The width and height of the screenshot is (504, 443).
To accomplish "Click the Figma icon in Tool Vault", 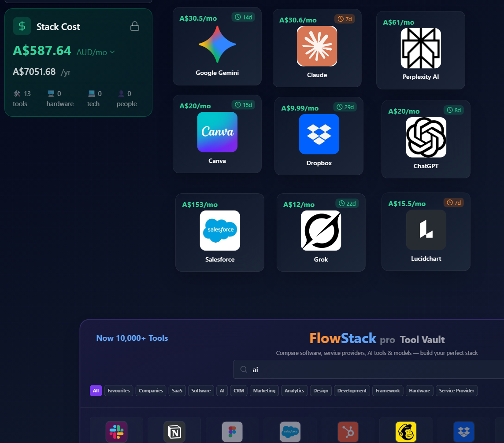I will coord(232,432).
